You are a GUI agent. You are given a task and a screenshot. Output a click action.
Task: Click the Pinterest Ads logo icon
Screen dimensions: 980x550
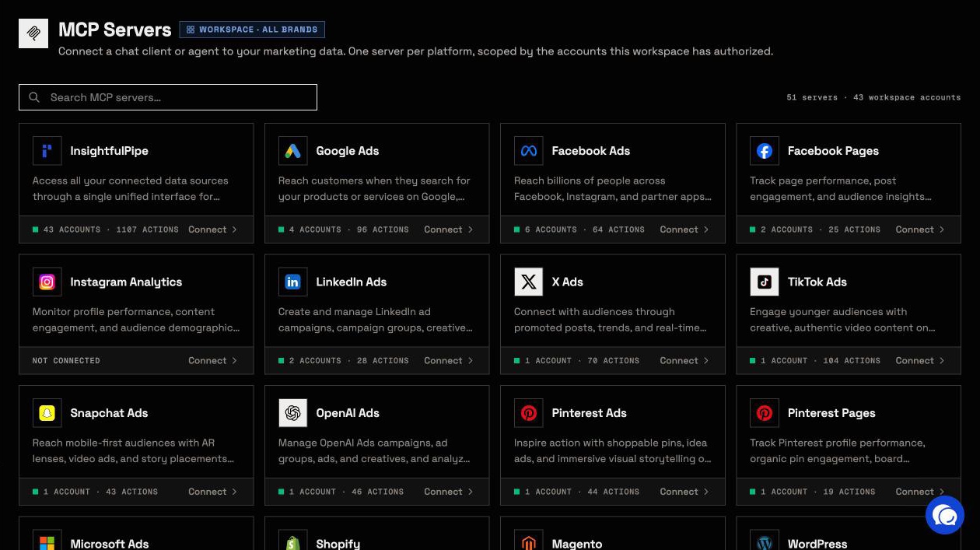528,413
